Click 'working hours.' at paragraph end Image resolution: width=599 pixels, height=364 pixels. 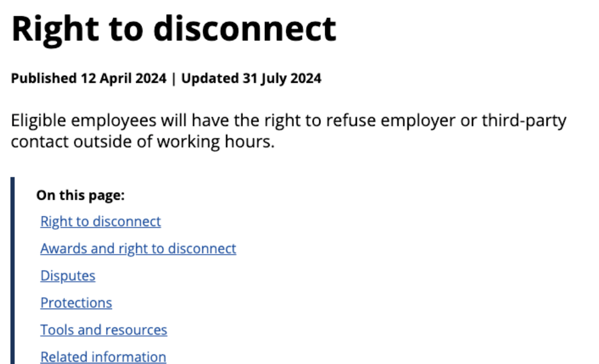pos(216,142)
